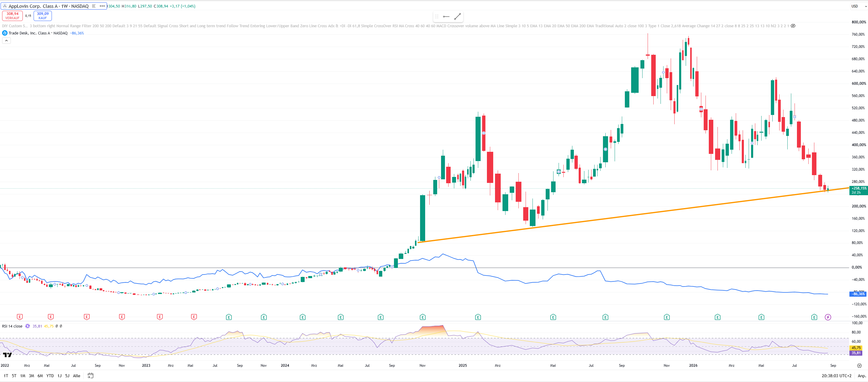This screenshot has width=868, height=382.
Task: Click the green earnings marker near Nov 2024
Action: click(422, 317)
